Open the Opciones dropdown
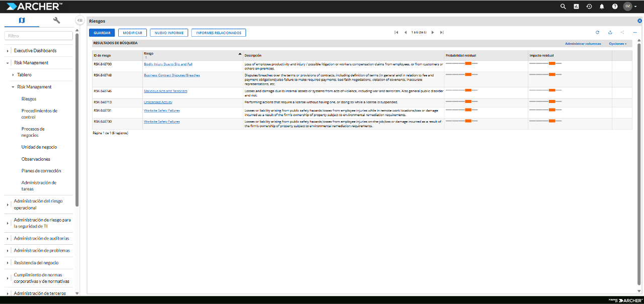Viewport: 644px width, 304px height. 617,44
